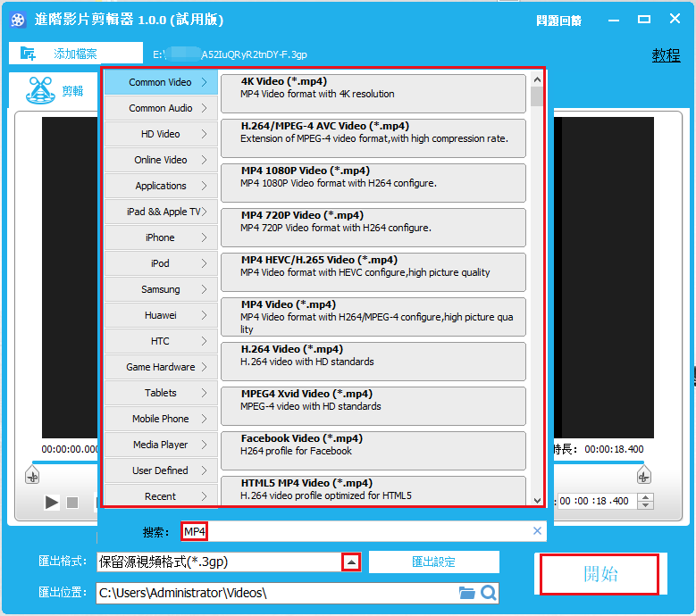Choose Facebook Video (*.mp4) format
696x616 pixels.
[373, 451]
